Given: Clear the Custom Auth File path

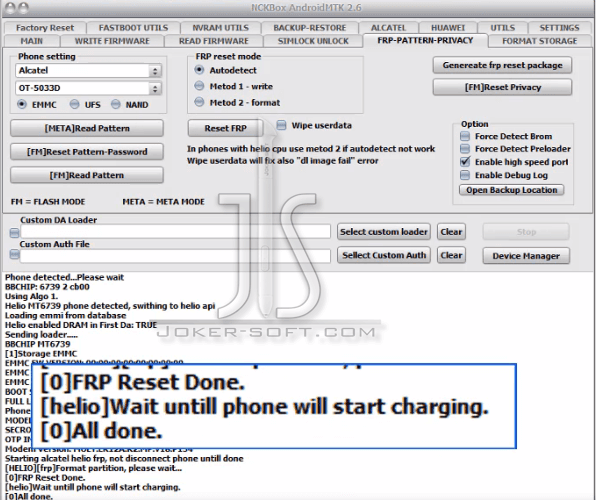Looking at the screenshot, I should tap(451, 255).
